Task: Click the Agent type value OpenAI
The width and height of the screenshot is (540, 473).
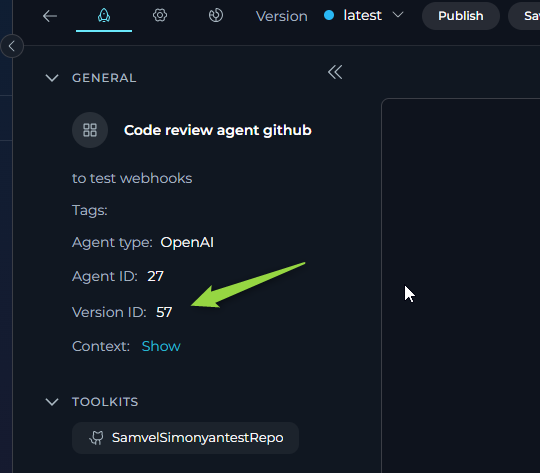Action: tap(187, 242)
